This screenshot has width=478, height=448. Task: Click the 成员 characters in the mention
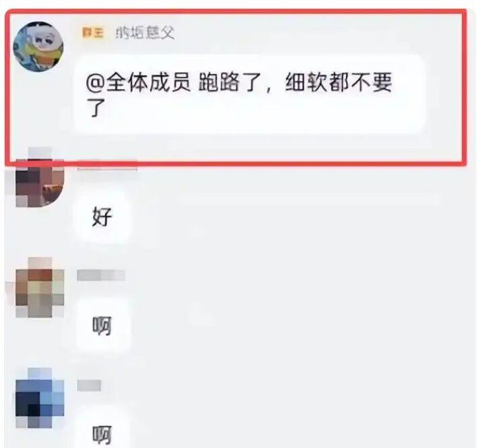[x=170, y=82]
